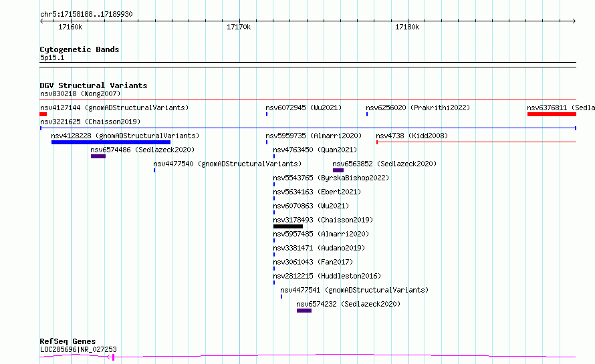Image resolution: width=595 pixels, height=364 pixels.
Task: Select the nsv6574486 purple variant bar
Action: tap(98, 156)
